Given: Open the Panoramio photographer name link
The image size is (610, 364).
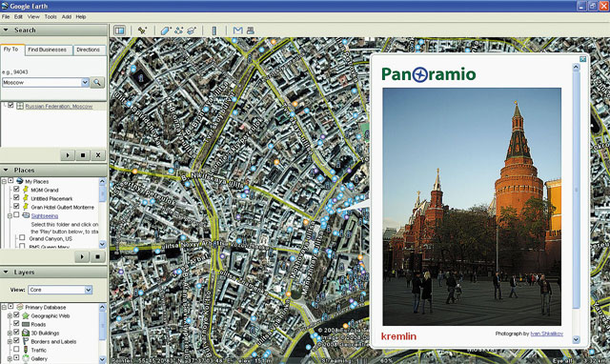Looking at the screenshot, I should tap(546, 334).
